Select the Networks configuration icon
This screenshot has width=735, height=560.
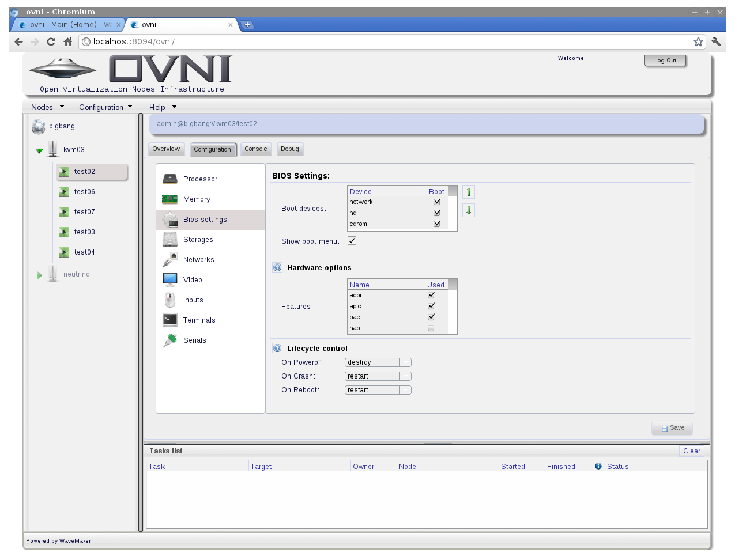click(x=169, y=259)
